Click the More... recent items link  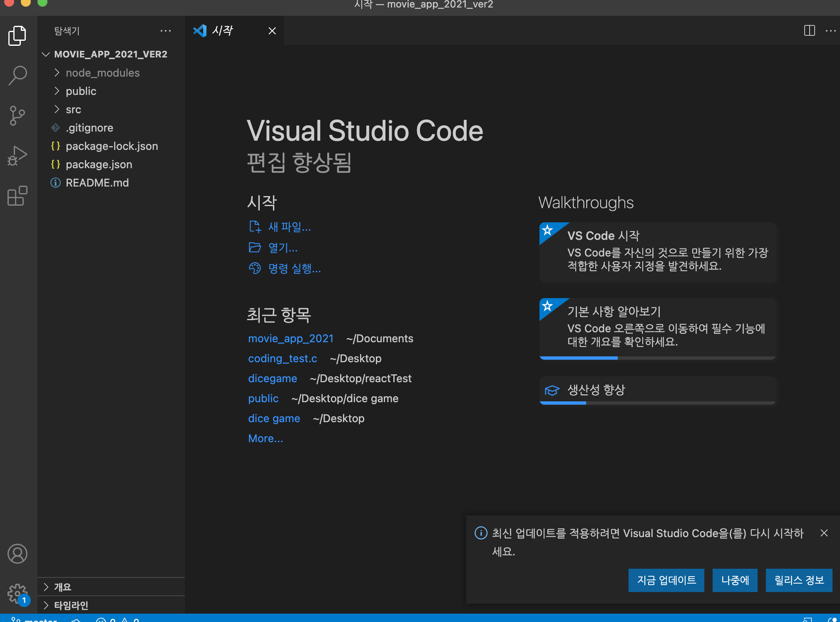tap(266, 438)
